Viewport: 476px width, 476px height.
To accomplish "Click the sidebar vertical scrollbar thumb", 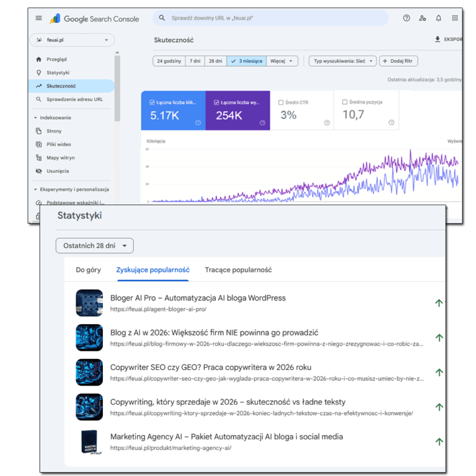I will tap(117, 89).
